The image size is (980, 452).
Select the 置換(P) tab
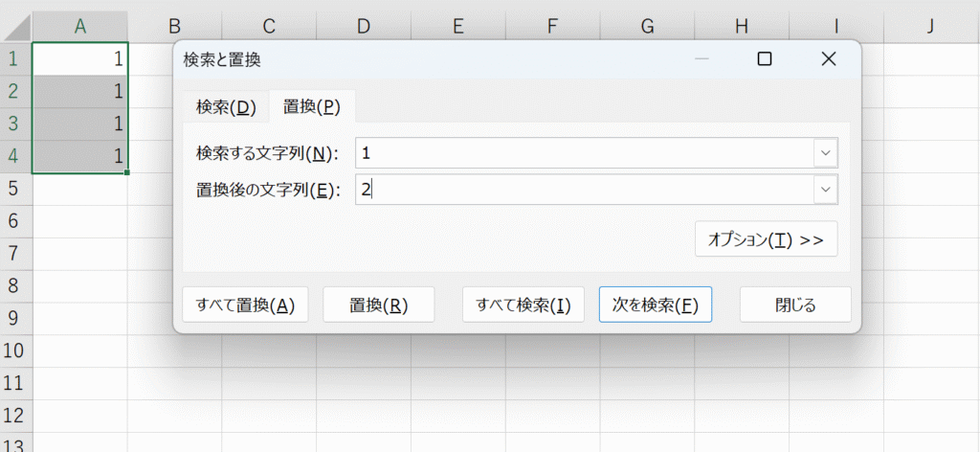coord(311,107)
